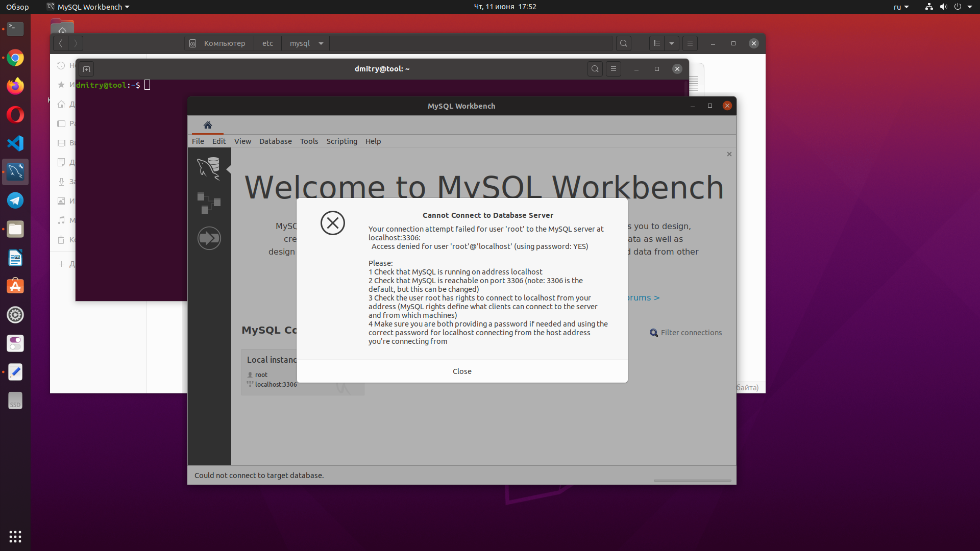The width and height of the screenshot is (980, 551).
Task: Click the etc path segment
Action: [267, 43]
